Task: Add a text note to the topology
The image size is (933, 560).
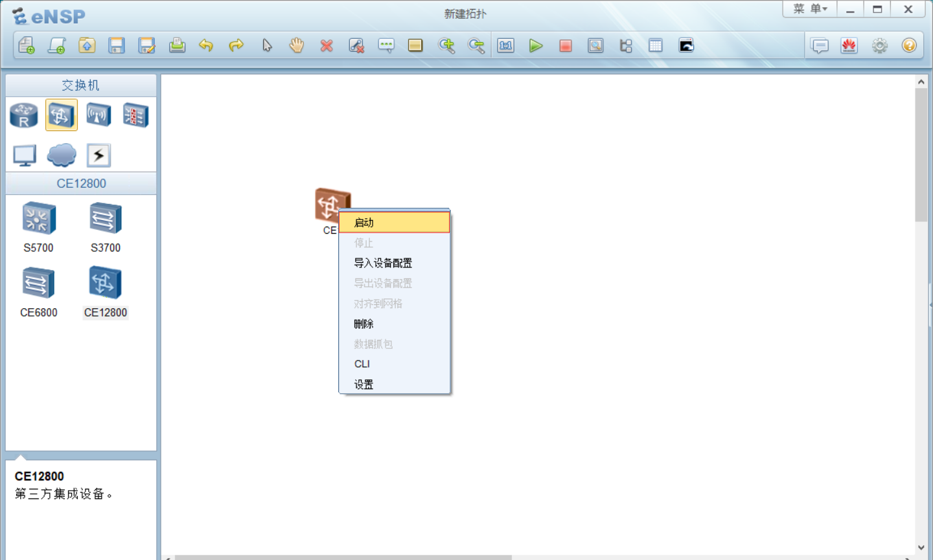Action: tap(386, 45)
